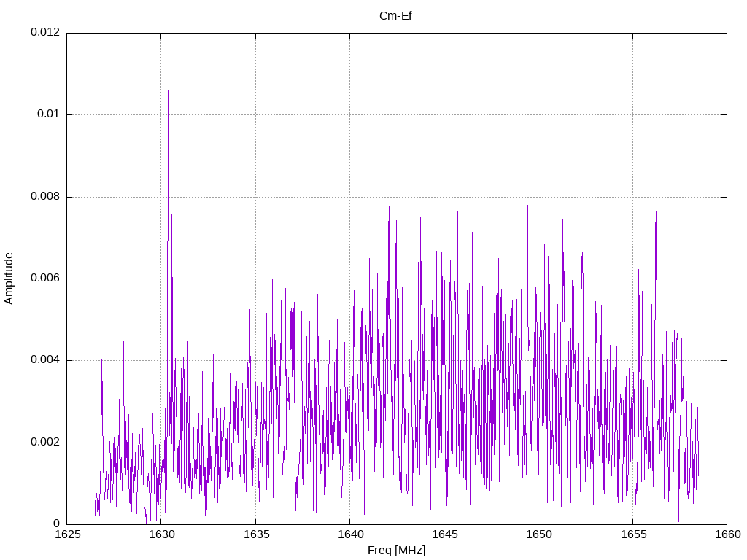Click the spike peak near 1656 MHz
Image resolution: width=747 pixels, height=560 pixels.
[656, 212]
